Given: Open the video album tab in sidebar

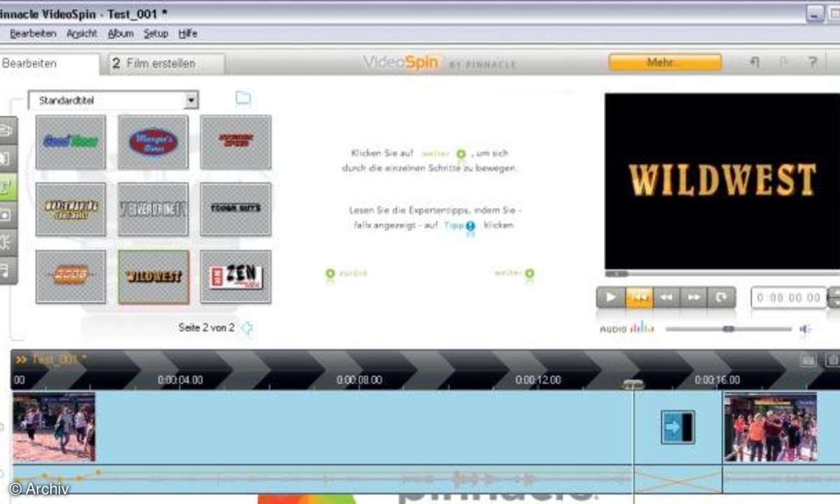Looking at the screenshot, I should coord(8,129).
